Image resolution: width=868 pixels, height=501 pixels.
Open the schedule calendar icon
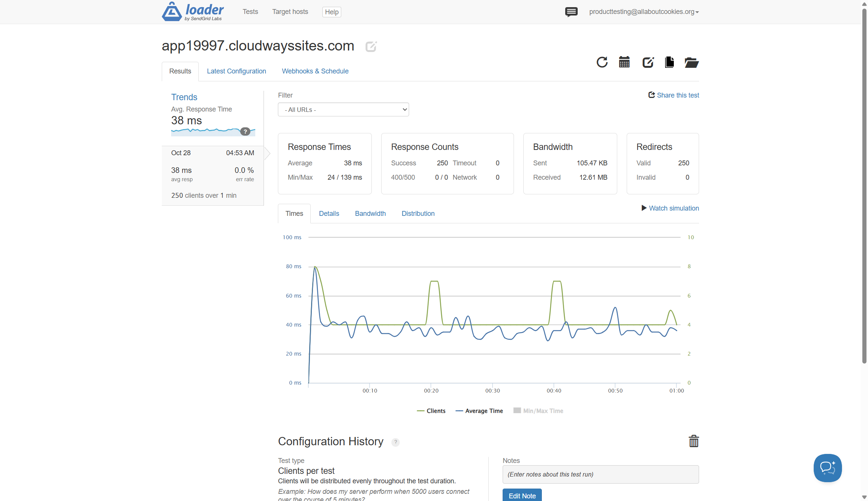(x=624, y=62)
